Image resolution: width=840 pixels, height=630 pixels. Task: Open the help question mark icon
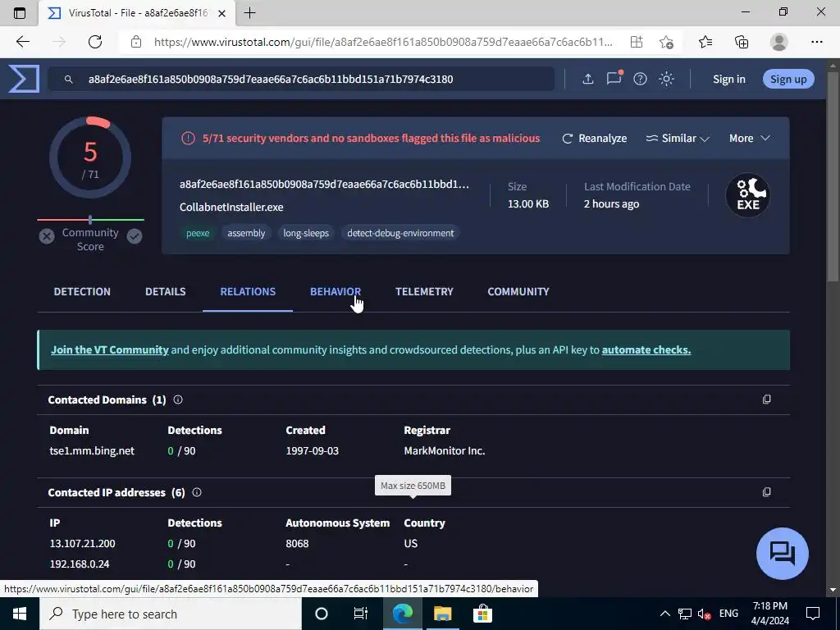(640, 80)
